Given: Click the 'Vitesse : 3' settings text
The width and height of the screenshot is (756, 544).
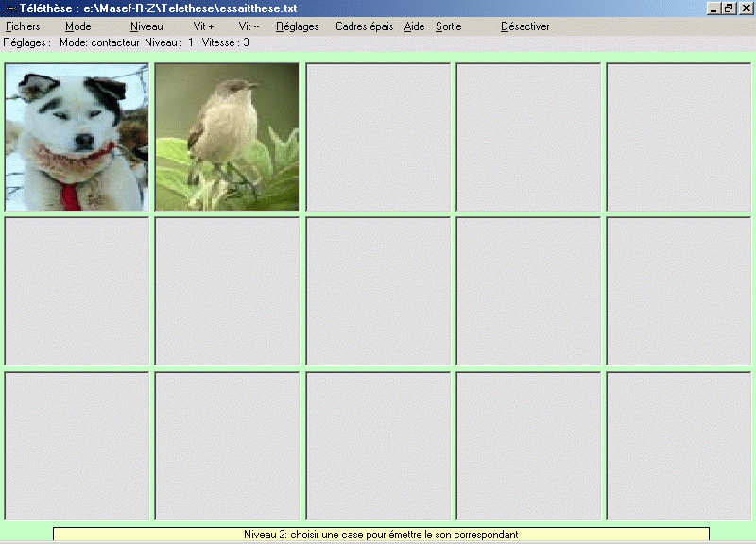Looking at the screenshot, I should 226,42.
